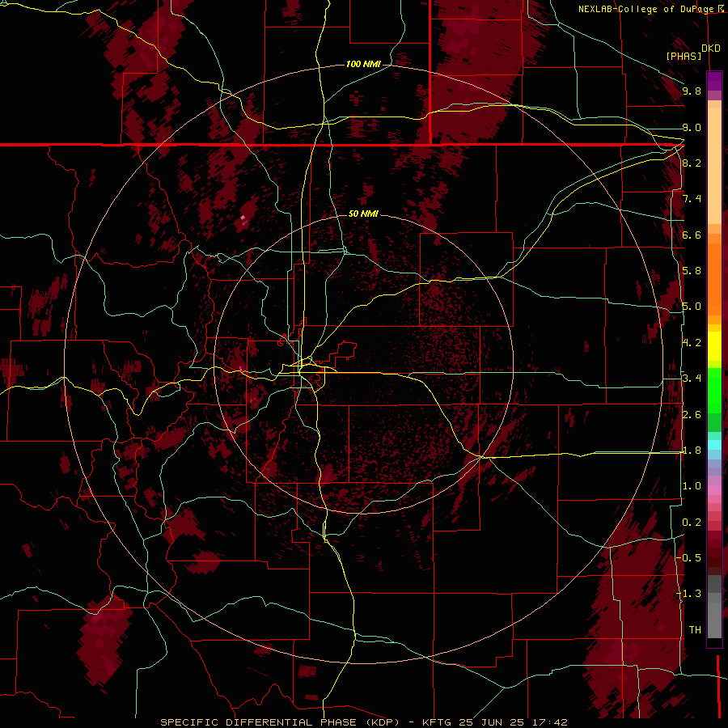Pick the orange band of the color bar

pos(714,278)
